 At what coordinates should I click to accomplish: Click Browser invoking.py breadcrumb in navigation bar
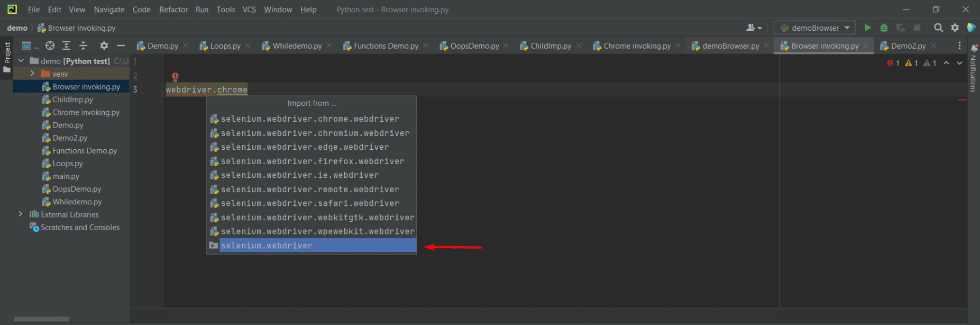[x=76, y=28]
